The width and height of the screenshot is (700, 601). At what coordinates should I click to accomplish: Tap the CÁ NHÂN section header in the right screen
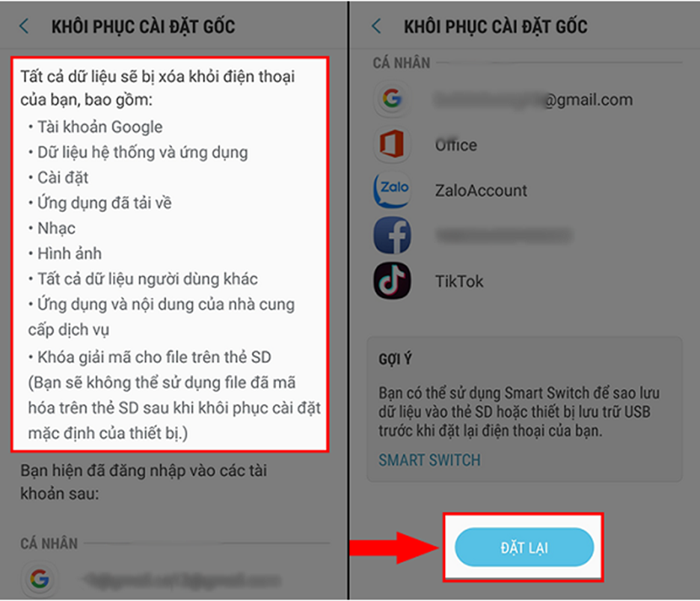(402, 63)
